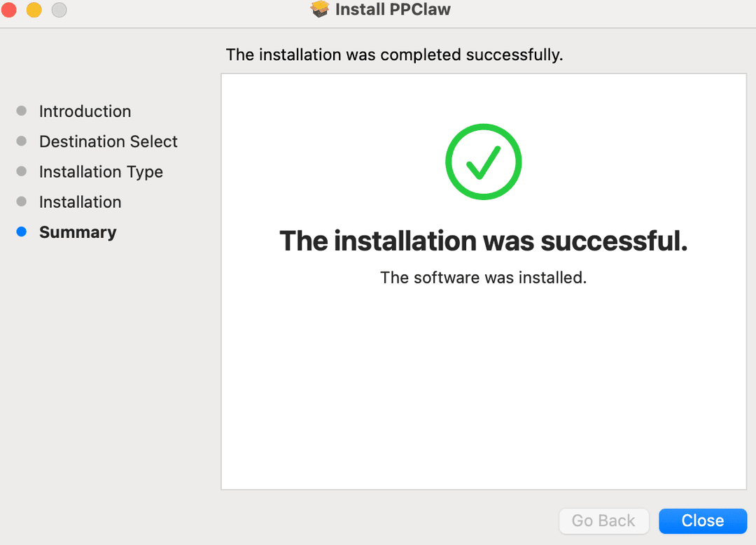Image resolution: width=756 pixels, height=545 pixels.
Task: Click the bullet next to Destination Select
Action: tap(22, 141)
